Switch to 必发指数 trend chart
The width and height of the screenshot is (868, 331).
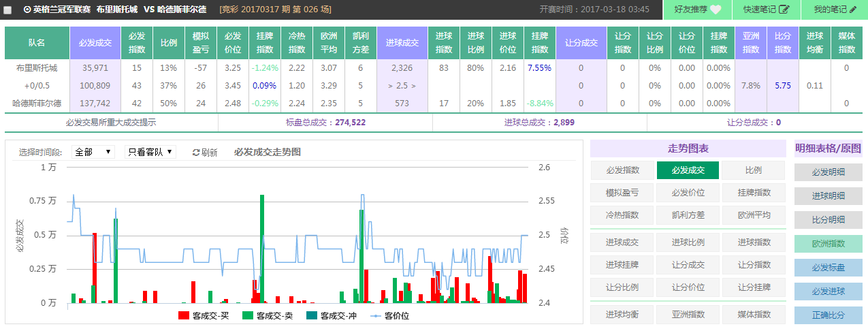click(x=622, y=170)
